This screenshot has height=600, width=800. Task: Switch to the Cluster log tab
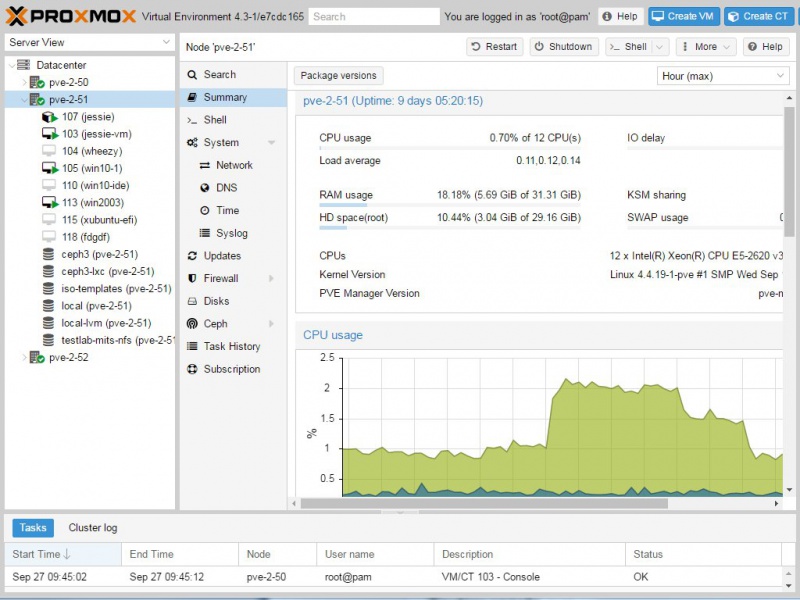92,528
